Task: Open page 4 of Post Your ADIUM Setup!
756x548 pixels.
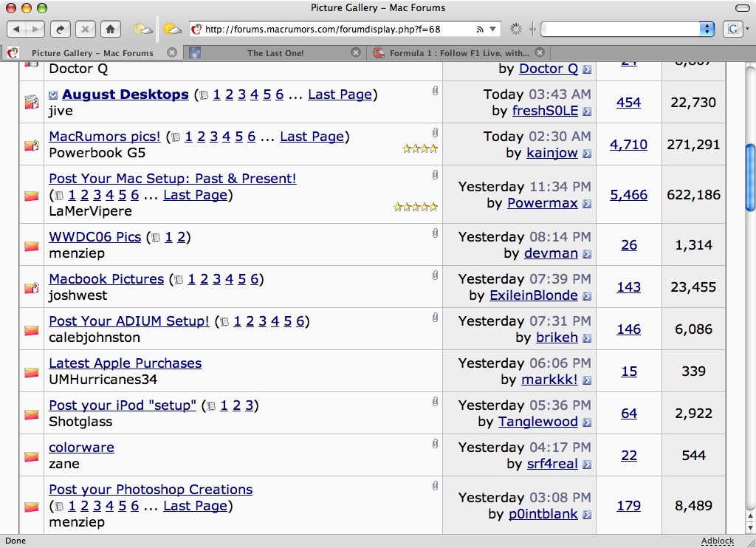Action: [x=275, y=321]
